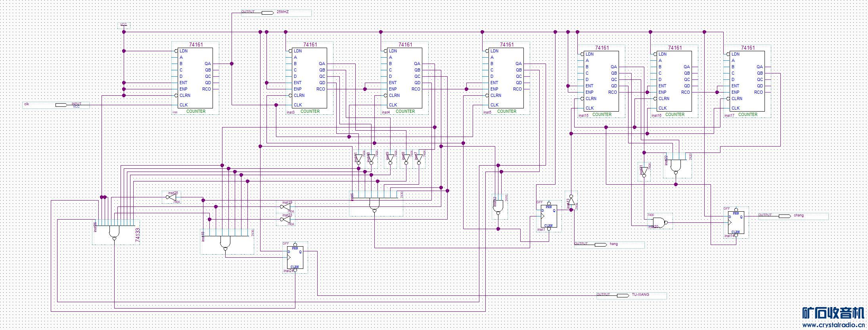Select the inst20 7400 NAND gate
Image resolution: width=868 pixels, height=330 pixels.
(659, 222)
